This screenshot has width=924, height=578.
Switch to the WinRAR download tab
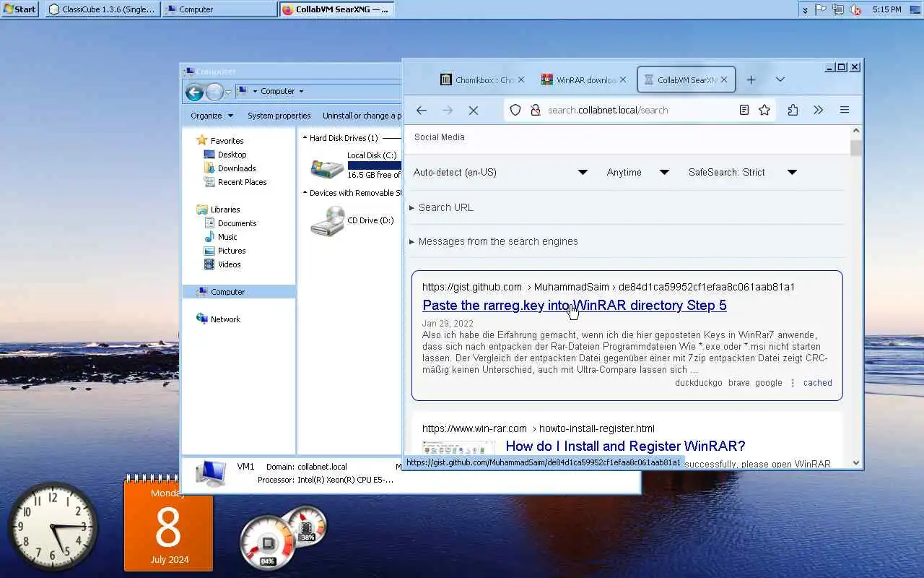(x=579, y=80)
